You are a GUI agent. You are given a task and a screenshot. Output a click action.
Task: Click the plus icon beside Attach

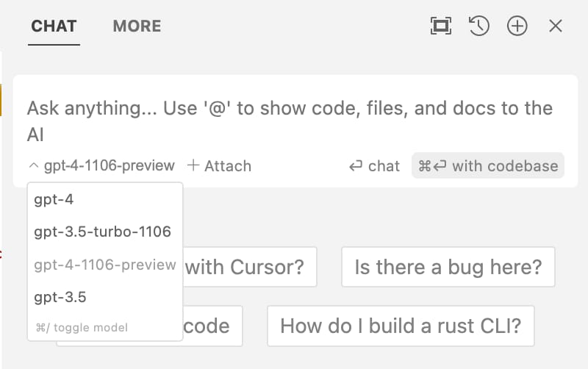click(193, 165)
